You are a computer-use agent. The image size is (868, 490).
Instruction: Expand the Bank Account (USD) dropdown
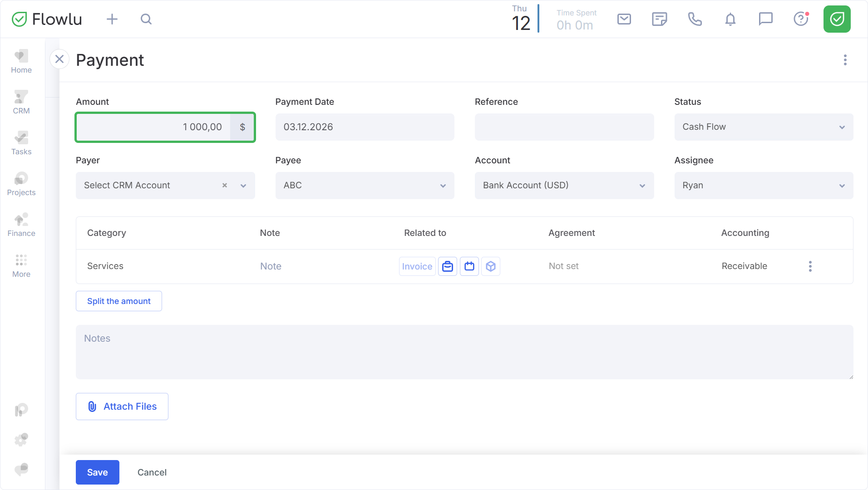[x=564, y=186]
